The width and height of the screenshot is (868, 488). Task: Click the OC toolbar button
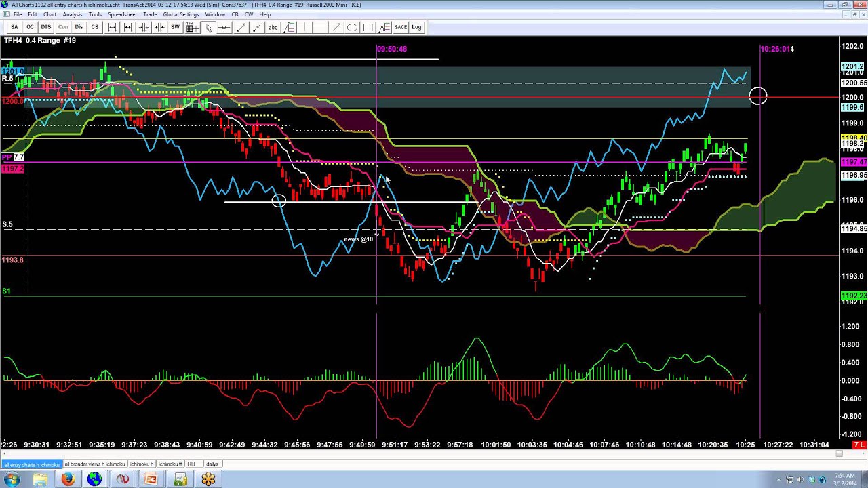pyautogui.click(x=30, y=27)
